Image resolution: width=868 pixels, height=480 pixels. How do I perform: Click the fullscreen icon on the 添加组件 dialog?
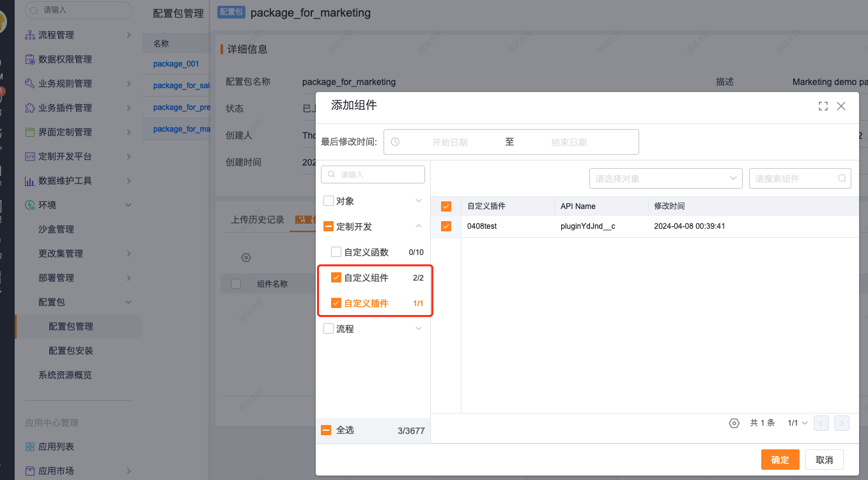tap(823, 106)
